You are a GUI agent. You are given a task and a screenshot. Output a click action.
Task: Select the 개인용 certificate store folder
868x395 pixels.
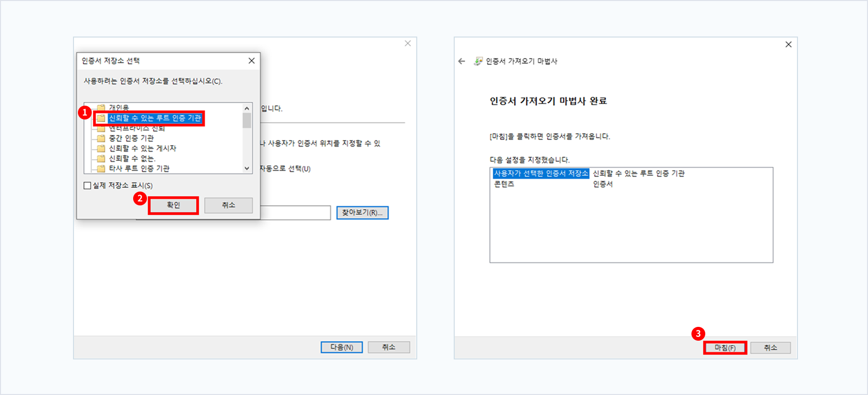(119, 108)
